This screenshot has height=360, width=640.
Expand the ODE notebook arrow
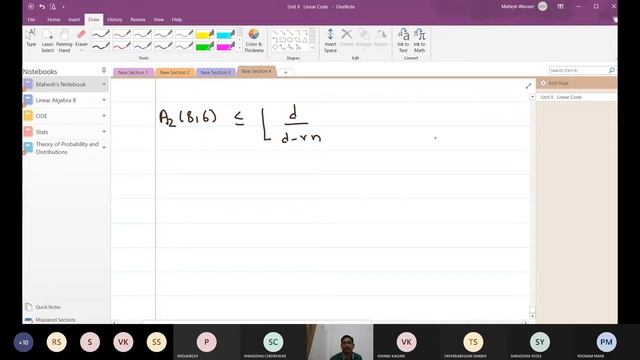[x=104, y=116]
